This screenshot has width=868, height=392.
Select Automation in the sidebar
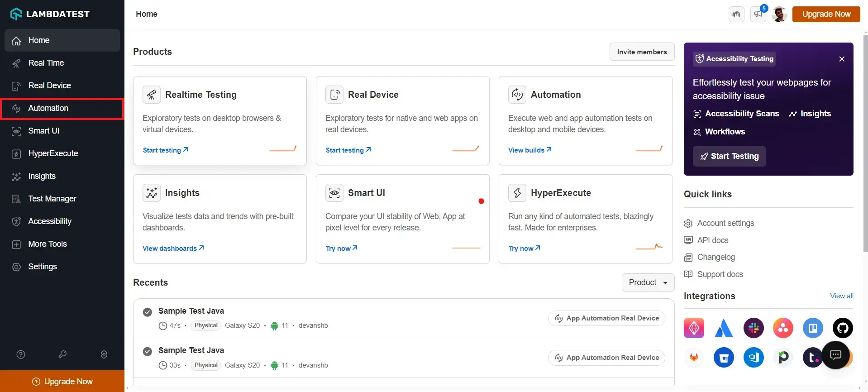point(62,108)
